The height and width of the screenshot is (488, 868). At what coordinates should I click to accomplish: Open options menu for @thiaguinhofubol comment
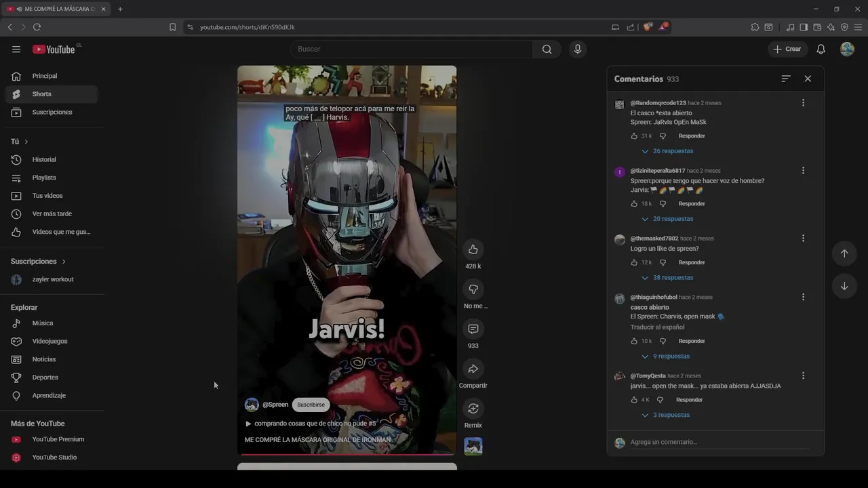(803, 297)
